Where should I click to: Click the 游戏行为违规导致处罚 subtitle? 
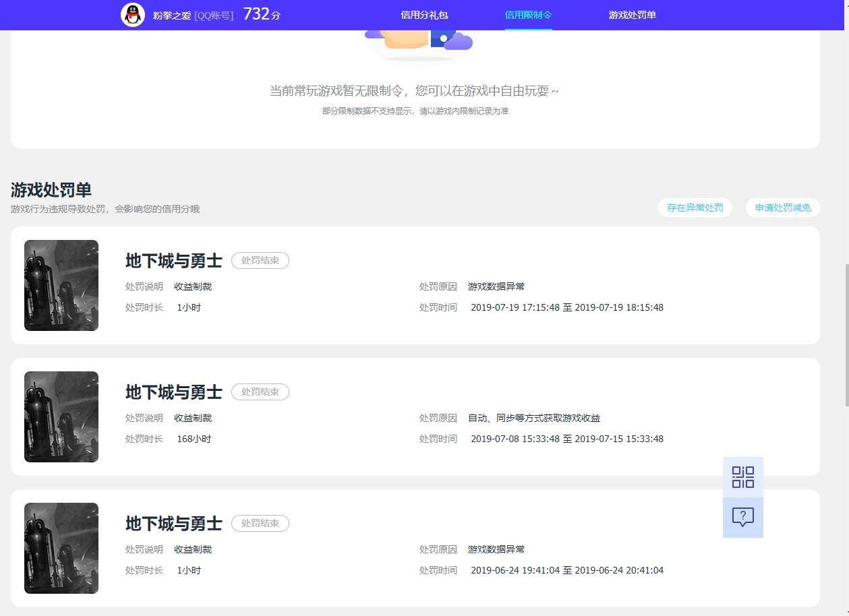point(105,209)
